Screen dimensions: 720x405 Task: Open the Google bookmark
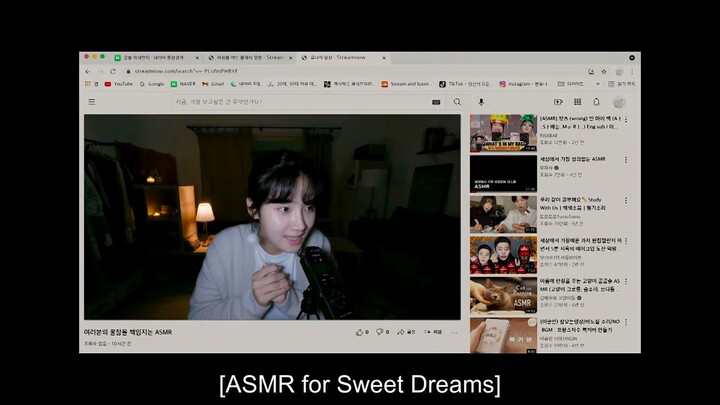(152, 84)
